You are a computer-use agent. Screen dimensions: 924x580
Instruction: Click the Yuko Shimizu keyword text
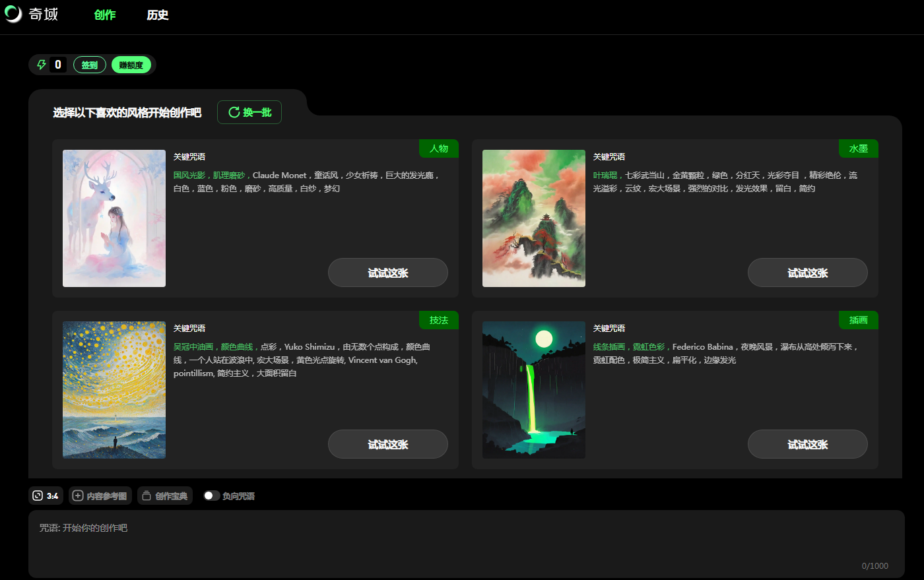tap(310, 347)
